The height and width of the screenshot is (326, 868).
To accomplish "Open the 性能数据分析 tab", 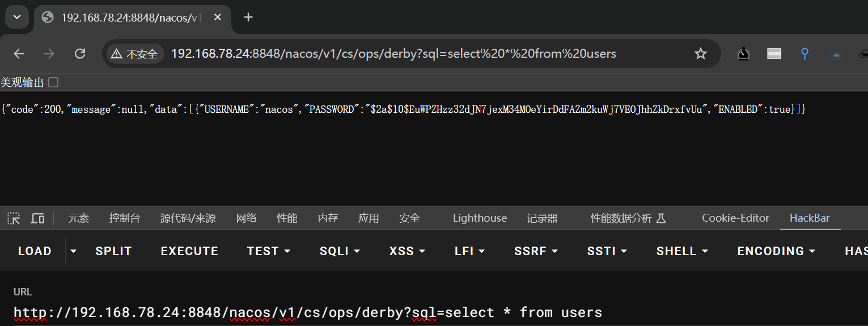I will (628, 218).
